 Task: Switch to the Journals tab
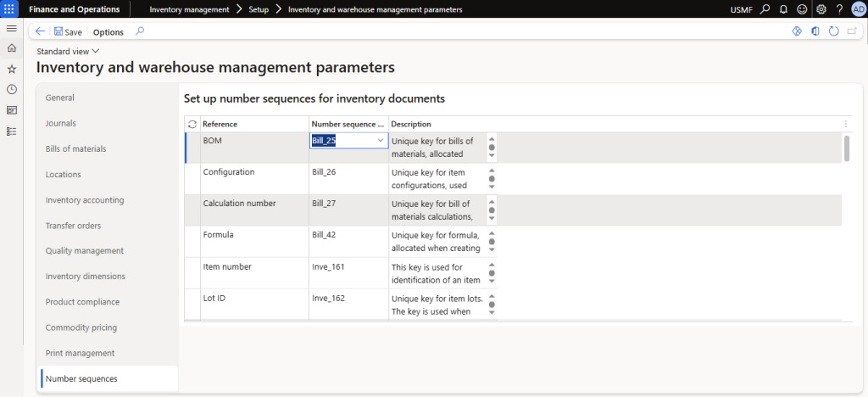point(60,123)
